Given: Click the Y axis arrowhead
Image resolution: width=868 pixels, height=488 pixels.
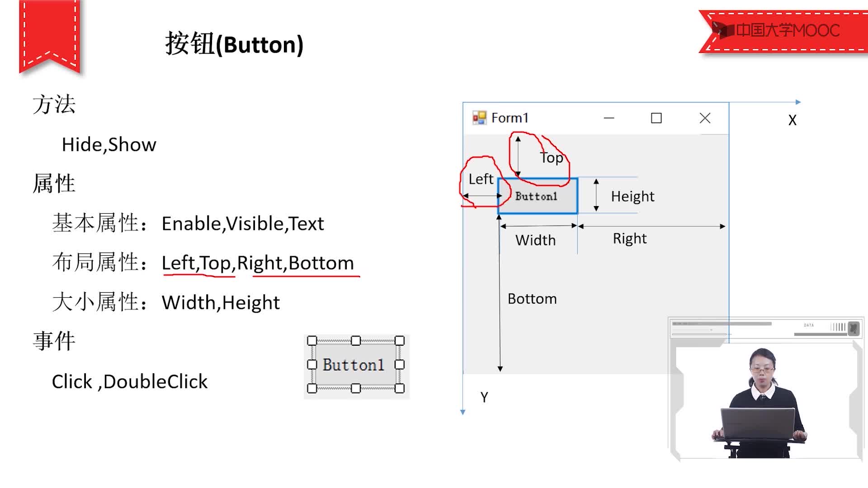Looking at the screenshot, I should (x=462, y=412).
